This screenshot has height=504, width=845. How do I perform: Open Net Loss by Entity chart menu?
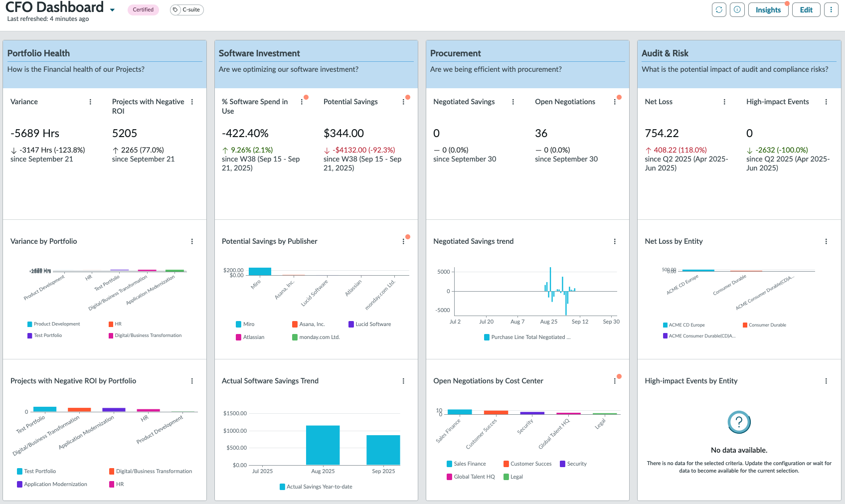tap(826, 241)
